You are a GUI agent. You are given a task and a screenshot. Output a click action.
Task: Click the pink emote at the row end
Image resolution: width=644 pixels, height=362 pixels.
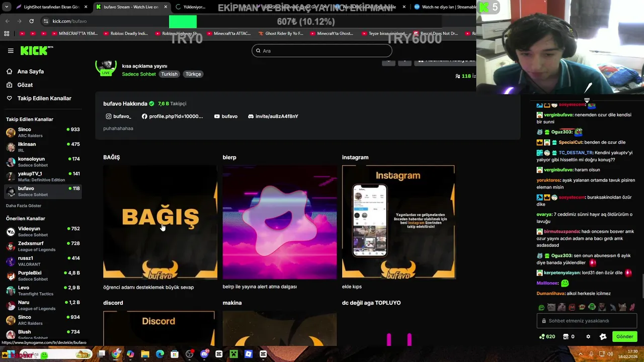(x=632, y=307)
